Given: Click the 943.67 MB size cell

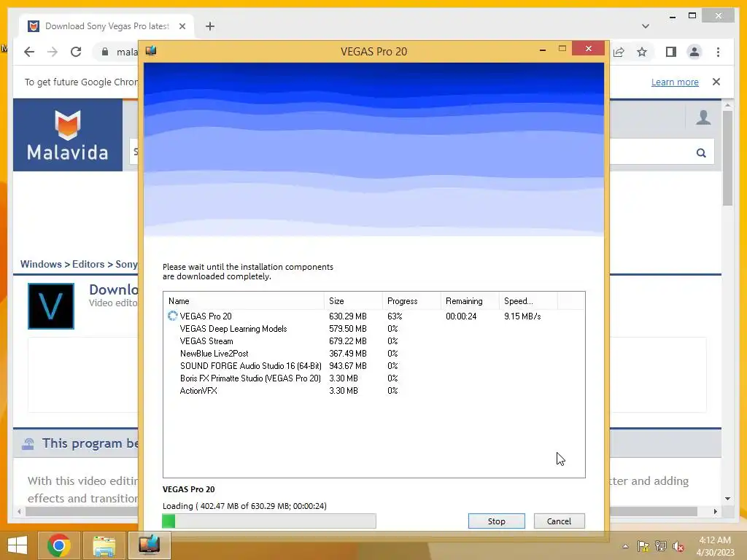Looking at the screenshot, I should point(348,366).
